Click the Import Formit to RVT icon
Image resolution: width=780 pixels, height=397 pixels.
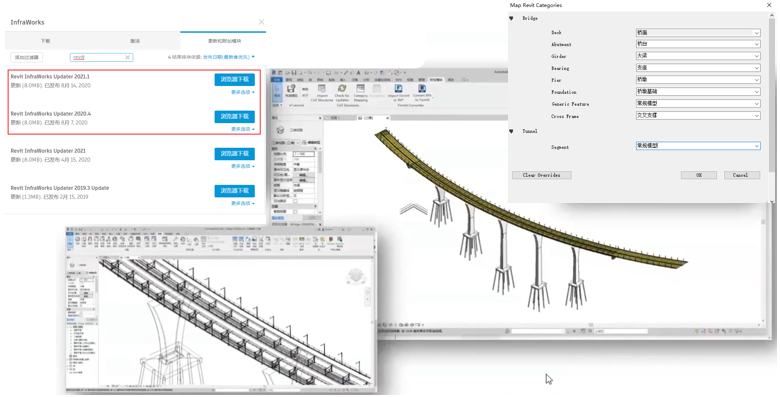click(x=398, y=92)
